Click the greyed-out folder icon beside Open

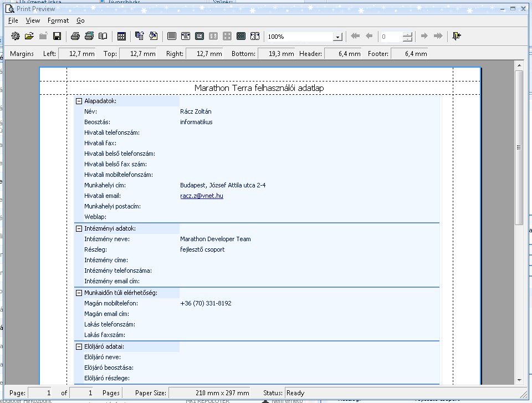pos(43,36)
